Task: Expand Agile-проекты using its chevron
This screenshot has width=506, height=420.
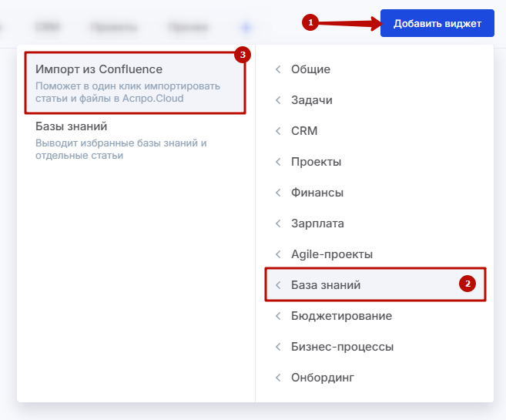Action: click(x=278, y=254)
